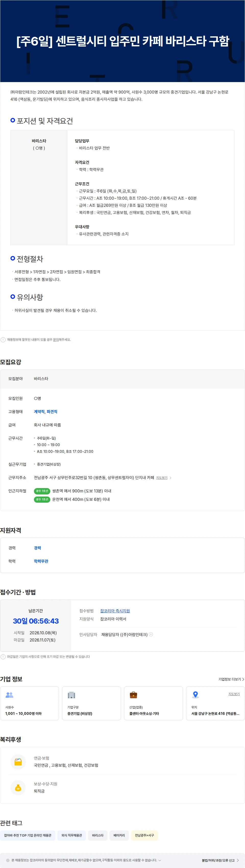245x868 pixels.
Task: Click 채용담당자 ((주)아람인테크) text
Action: click(124, 635)
